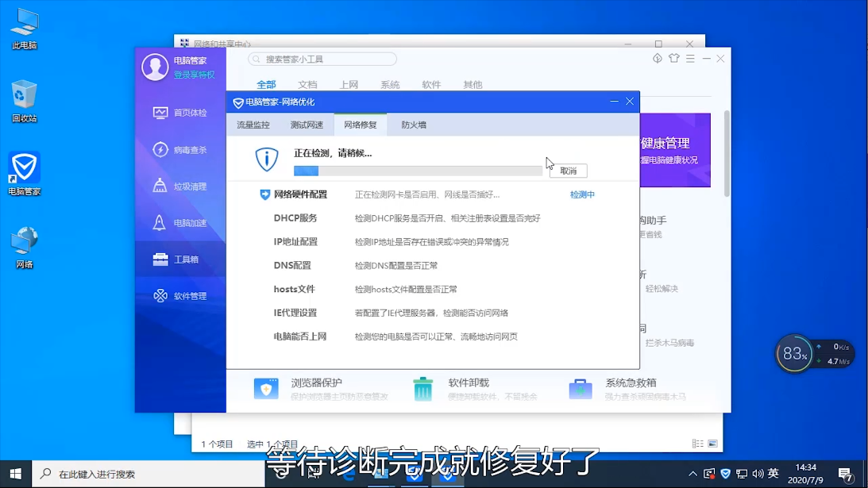Click the 电脑管家 shield tray icon
This screenshot has width=868, height=488.
[725, 474]
